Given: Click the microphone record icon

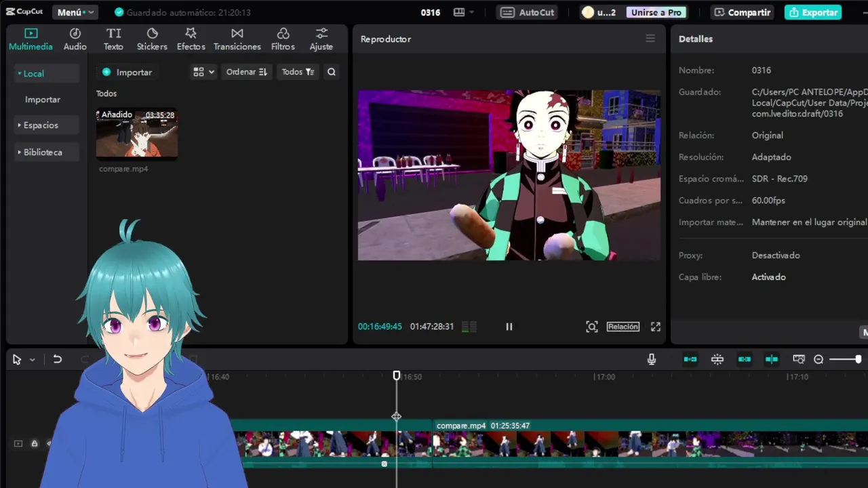Looking at the screenshot, I should pyautogui.click(x=652, y=359).
